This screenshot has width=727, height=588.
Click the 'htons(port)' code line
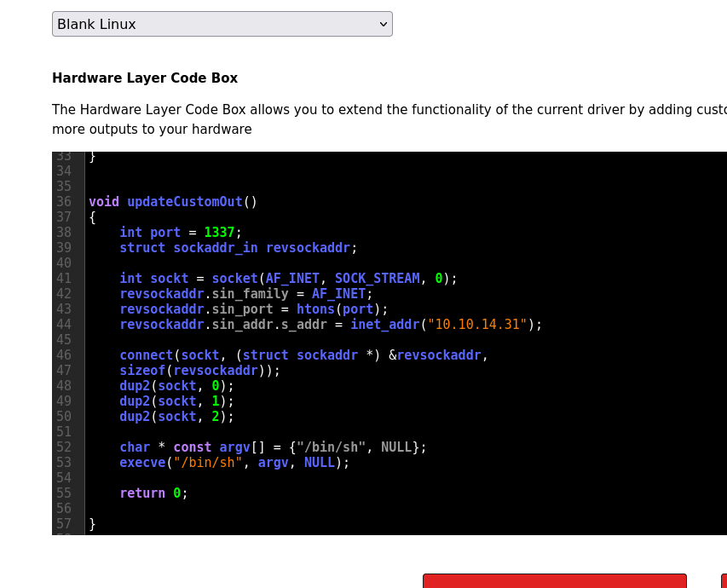[x=254, y=308]
